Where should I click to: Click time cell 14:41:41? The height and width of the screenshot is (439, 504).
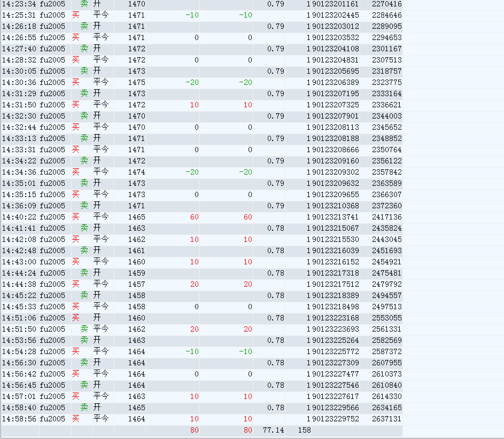click(19, 229)
